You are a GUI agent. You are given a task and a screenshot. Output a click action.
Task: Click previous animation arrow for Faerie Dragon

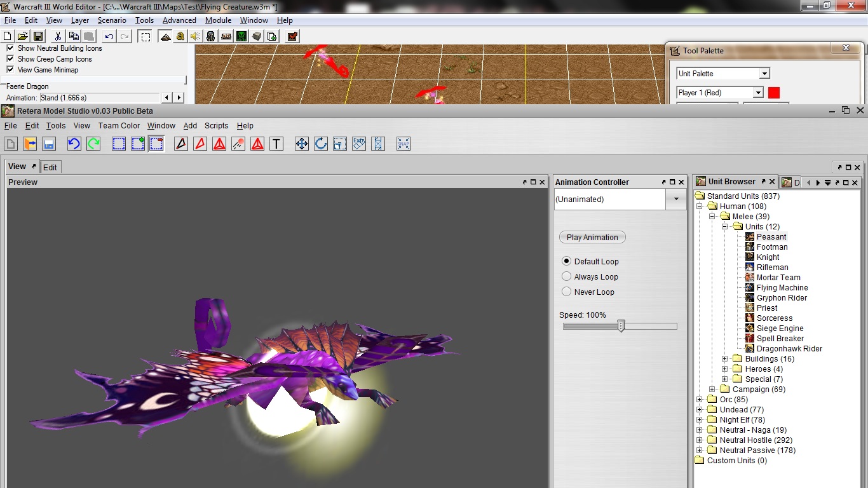pyautogui.click(x=166, y=98)
